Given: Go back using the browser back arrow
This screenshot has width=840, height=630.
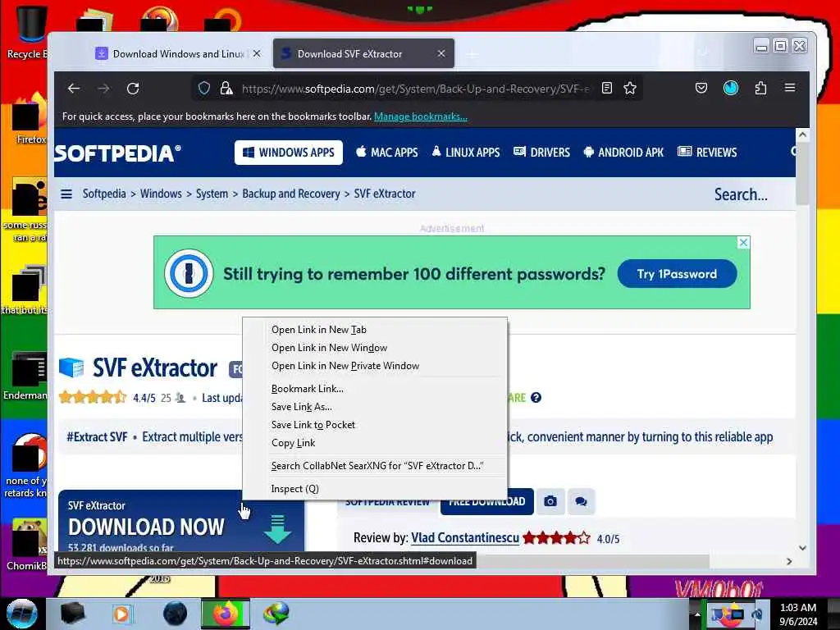Looking at the screenshot, I should point(74,89).
